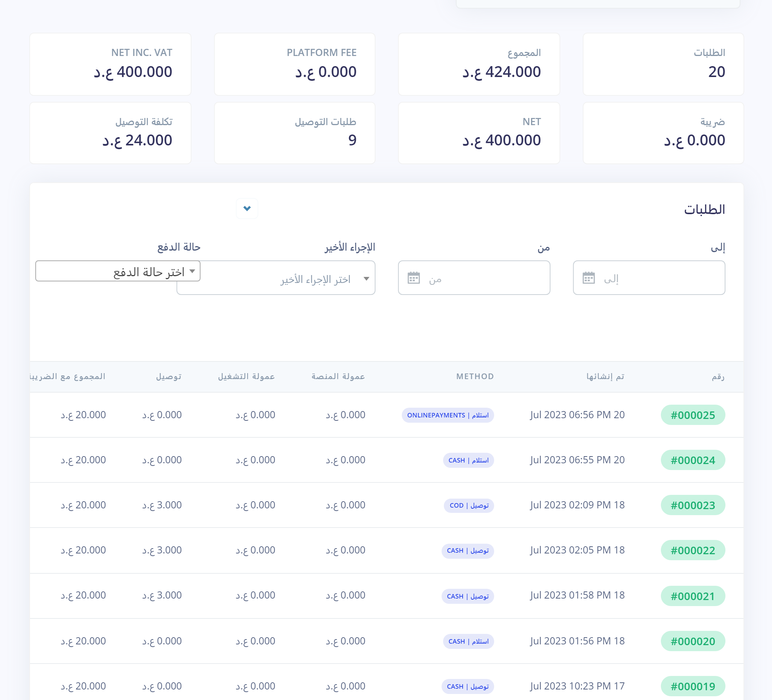Collapse the orders filter chevron button

[x=247, y=209]
